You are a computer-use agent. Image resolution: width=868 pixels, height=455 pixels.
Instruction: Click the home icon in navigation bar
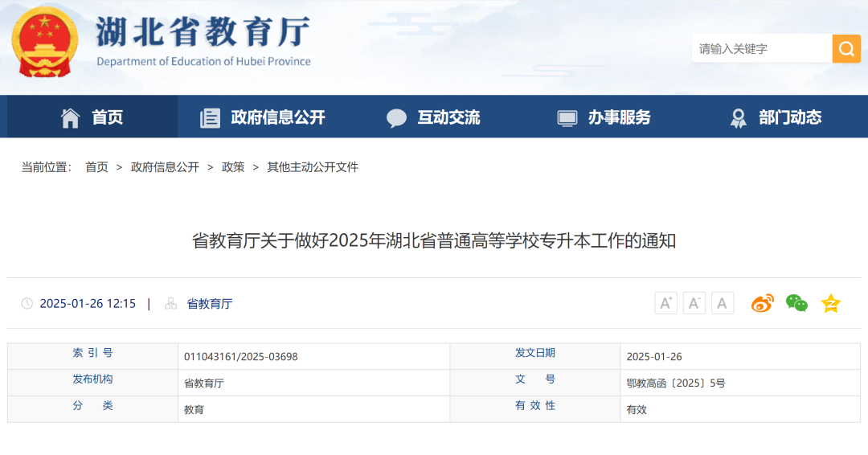point(70,118)
